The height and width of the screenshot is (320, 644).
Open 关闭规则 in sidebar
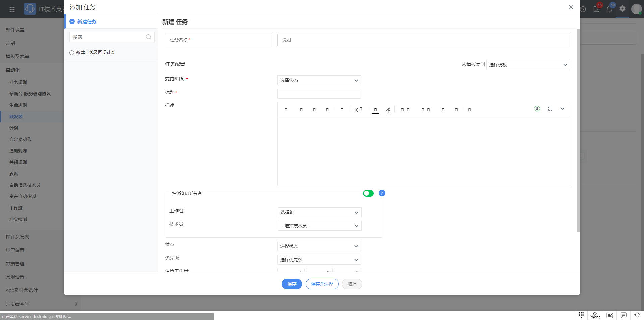[18, 162]
